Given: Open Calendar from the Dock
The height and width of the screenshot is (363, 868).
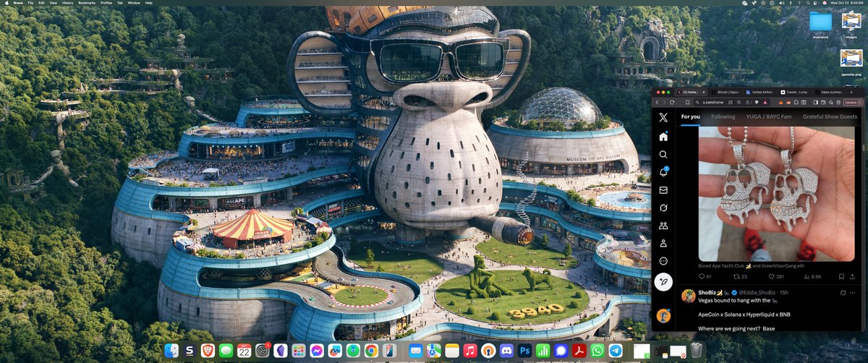Looking at the screenshot, I should coord(244,350).
